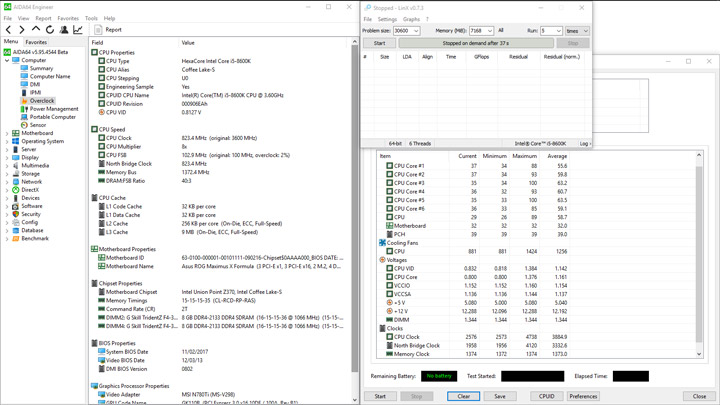This screenshot has height=405, width=720.
Task: Open the Problem size dropdown in LinX
Action: pos(416,31)
